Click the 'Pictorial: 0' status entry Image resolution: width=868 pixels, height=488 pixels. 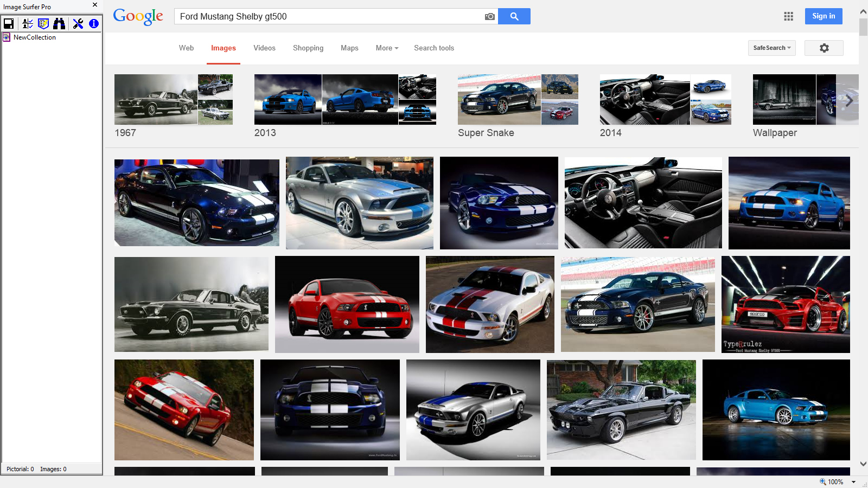click(20, 469)
